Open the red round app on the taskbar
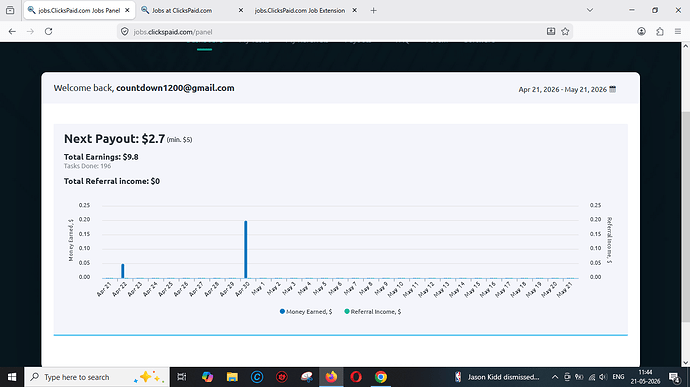This screenshot has width=690, height=387. coord(282,377)
